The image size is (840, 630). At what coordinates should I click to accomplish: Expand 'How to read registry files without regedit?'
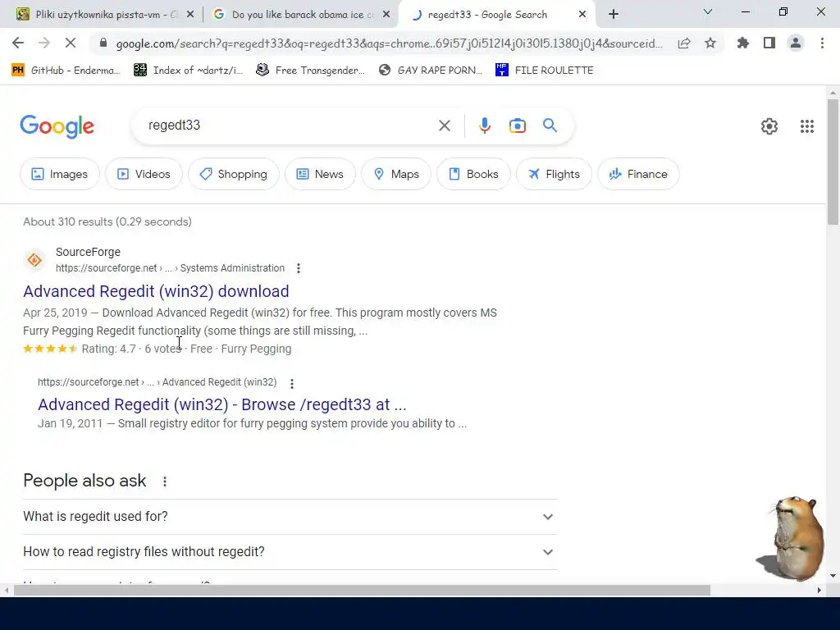(x=290, y=552)
